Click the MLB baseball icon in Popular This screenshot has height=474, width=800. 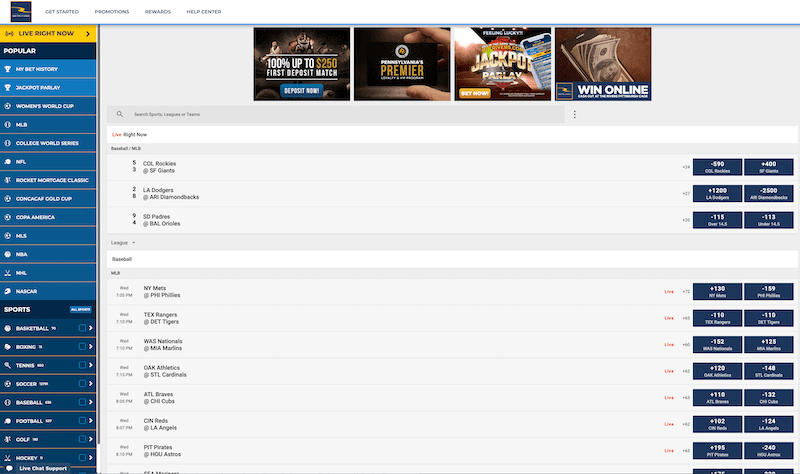click(8, 124)
